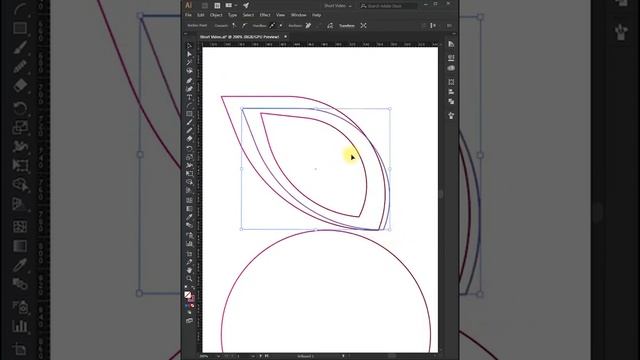The height and width of the screenshot is (360, 640).
Task: Select the Arc line segment tool
Action: click(x=189, y=105)
